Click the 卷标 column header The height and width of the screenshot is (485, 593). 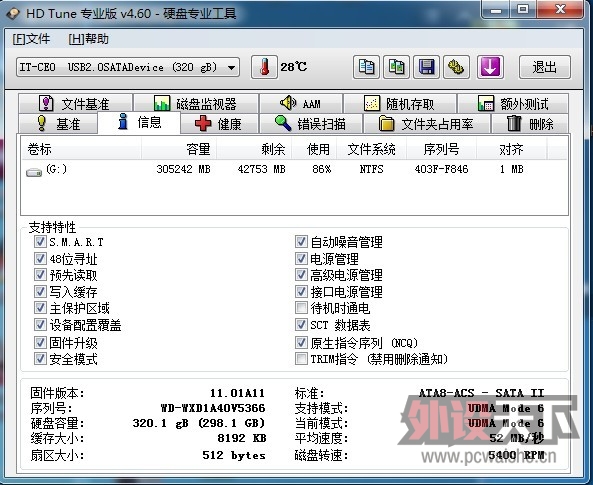coord(81,149)
